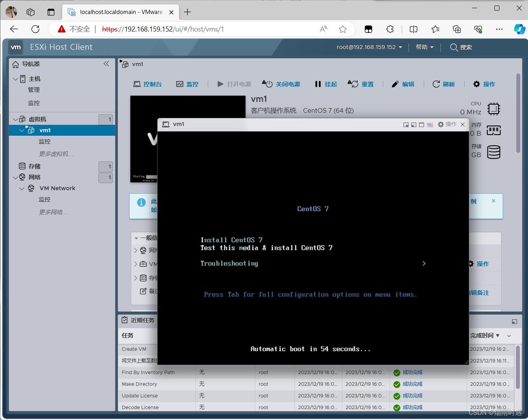Collapse the 主机 host tree node

[x=16, y=79]
